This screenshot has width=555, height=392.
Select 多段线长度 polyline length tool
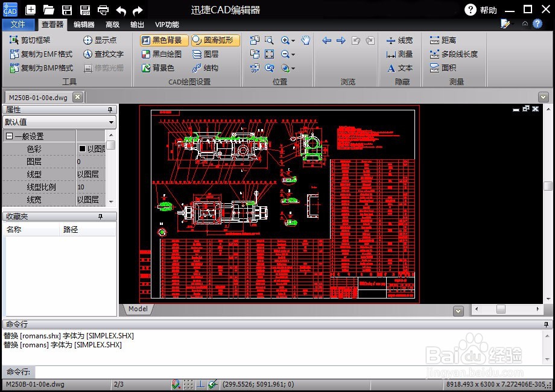pos(454,54)
